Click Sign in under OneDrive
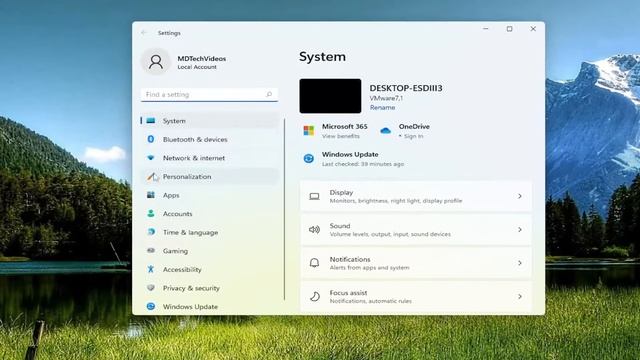640x360 pixels. [413, 136]
